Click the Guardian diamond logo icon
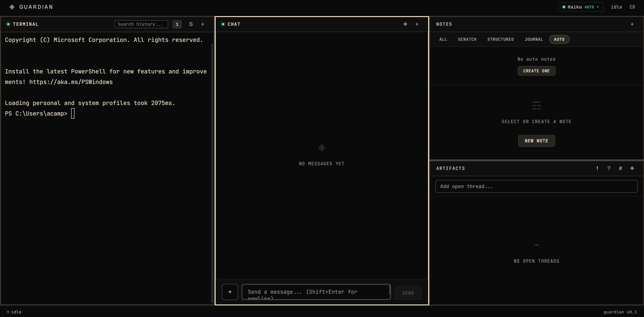This screenshot has width=644, height=317. point(12,7)
